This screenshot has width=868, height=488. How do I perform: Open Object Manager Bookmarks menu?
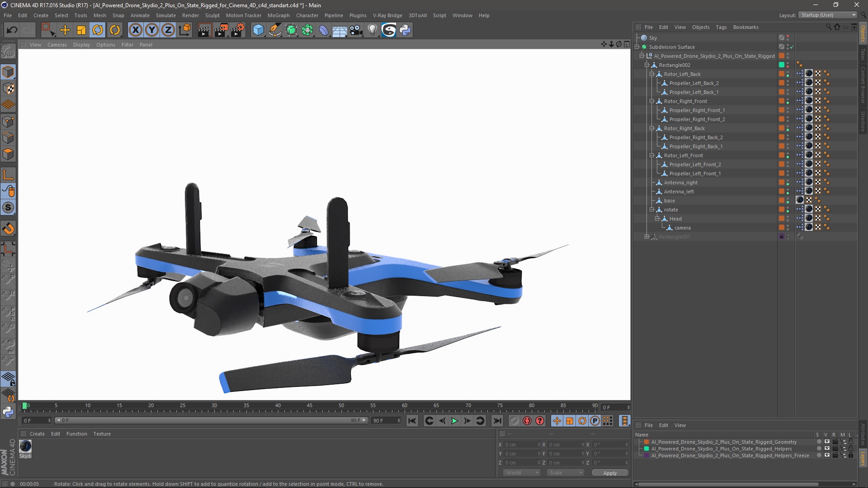pyautogui.click(x=745, y=27)
